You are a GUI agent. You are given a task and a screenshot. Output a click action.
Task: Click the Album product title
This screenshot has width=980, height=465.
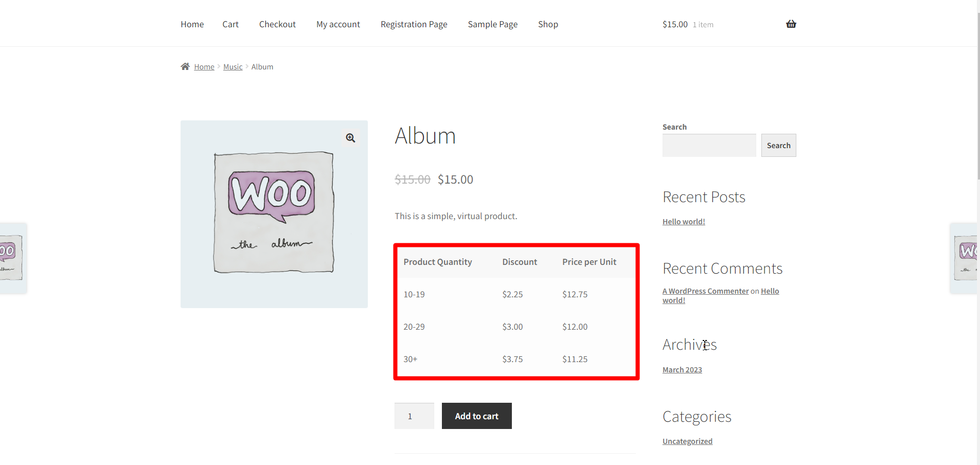pos(425,136)
